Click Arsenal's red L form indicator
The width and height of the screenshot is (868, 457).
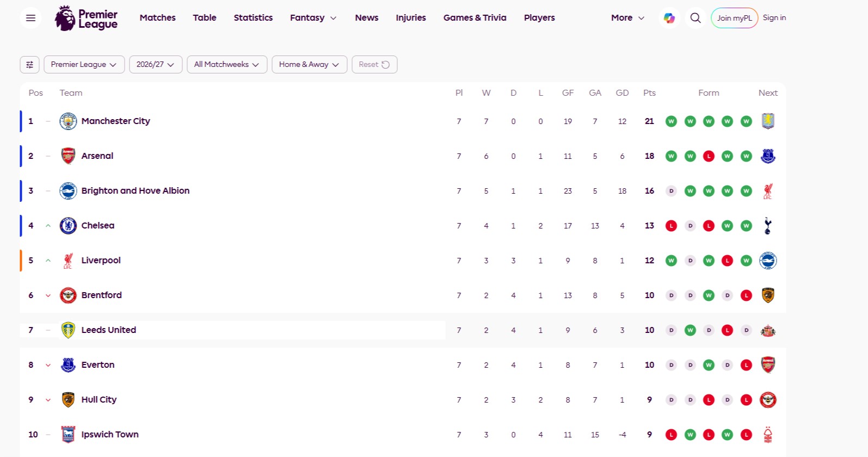point(709,156)
